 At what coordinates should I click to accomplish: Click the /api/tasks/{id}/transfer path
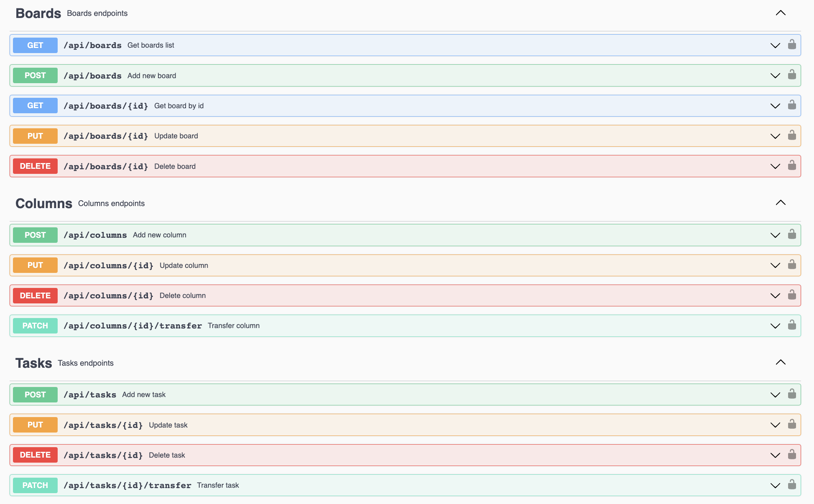127,485
